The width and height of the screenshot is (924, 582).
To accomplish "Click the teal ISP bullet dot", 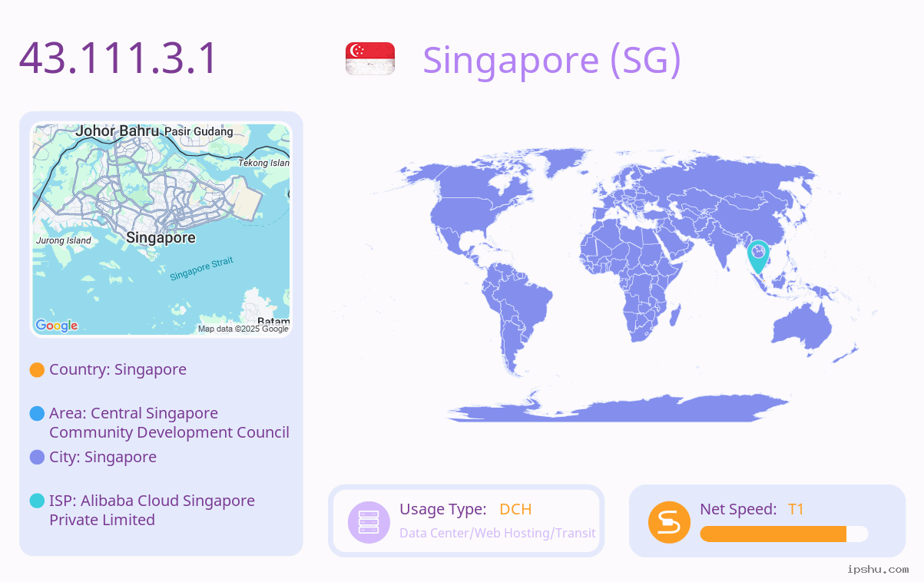I will (37, 501).
